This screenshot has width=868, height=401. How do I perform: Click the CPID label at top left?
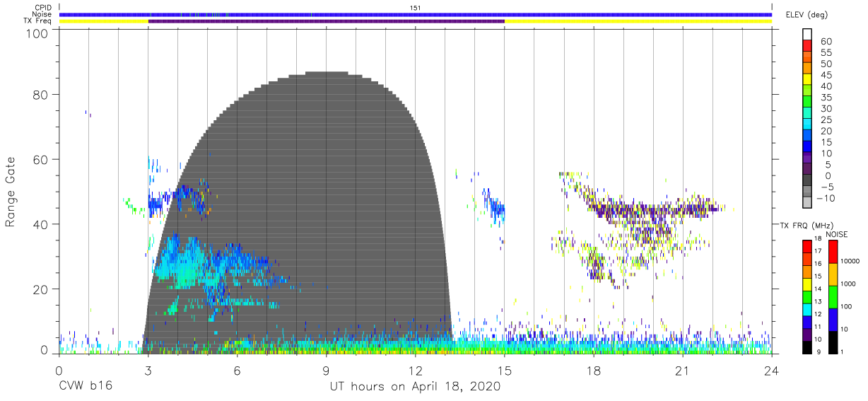42,7
